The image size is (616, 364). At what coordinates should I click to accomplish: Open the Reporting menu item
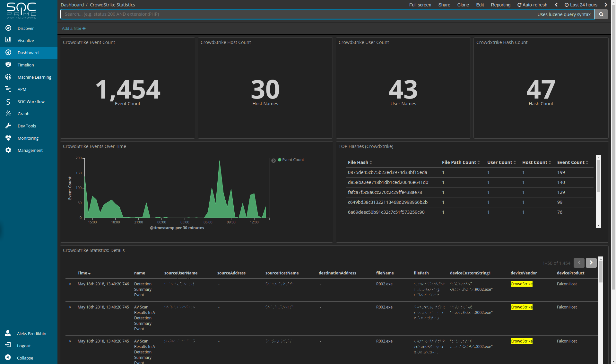pos(500,5)
